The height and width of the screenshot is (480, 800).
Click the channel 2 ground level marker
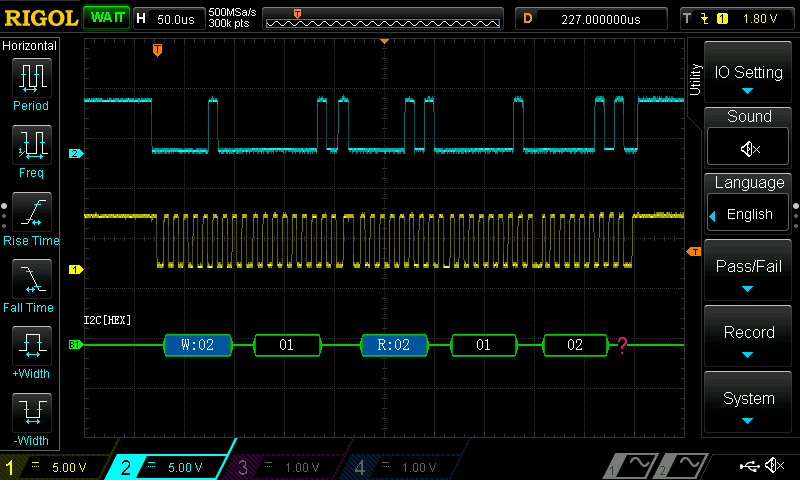click(x=76, y=154)
